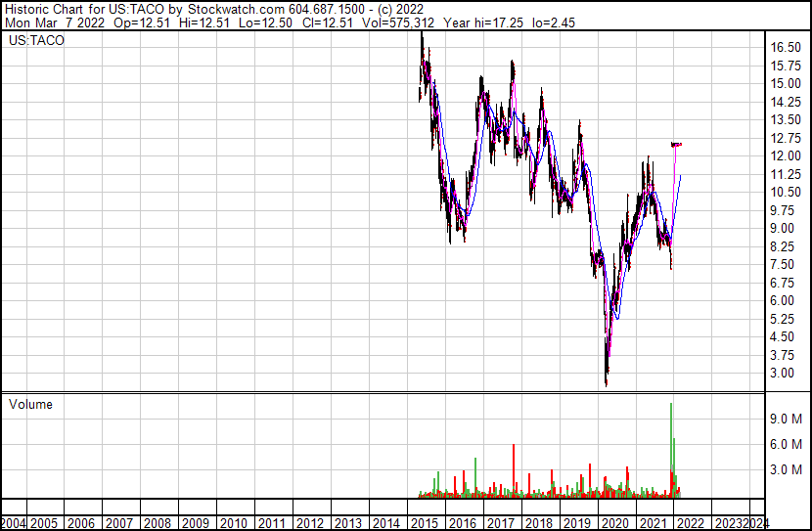Click the 9.75 price axis label

pos(783,210)
